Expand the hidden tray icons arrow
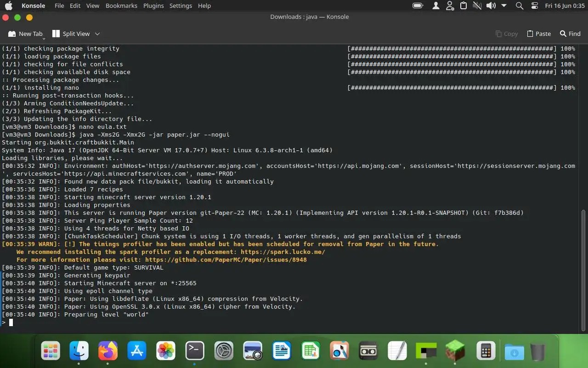Screen dimensions: 588x368 point(504,6)
